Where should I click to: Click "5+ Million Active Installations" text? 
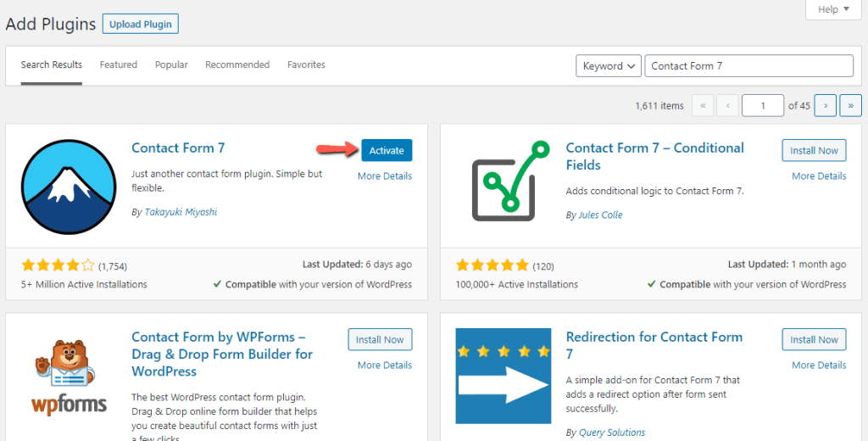[84, 284]
